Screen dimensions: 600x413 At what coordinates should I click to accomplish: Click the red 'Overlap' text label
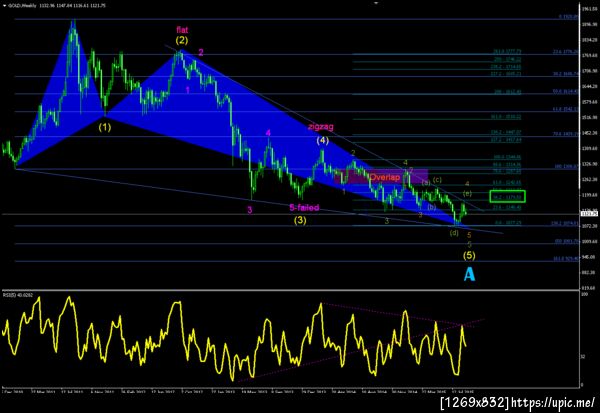click(x=385, y=177)
